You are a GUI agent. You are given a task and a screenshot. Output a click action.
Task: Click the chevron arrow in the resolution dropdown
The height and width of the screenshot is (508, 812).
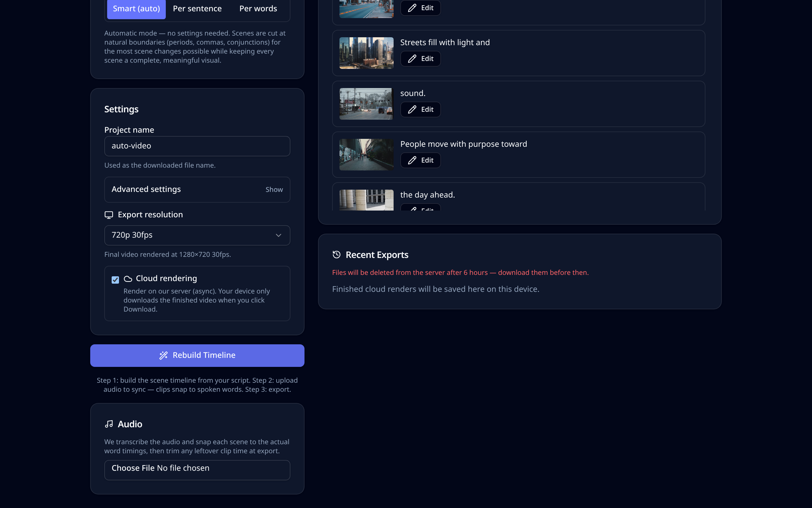279,235
